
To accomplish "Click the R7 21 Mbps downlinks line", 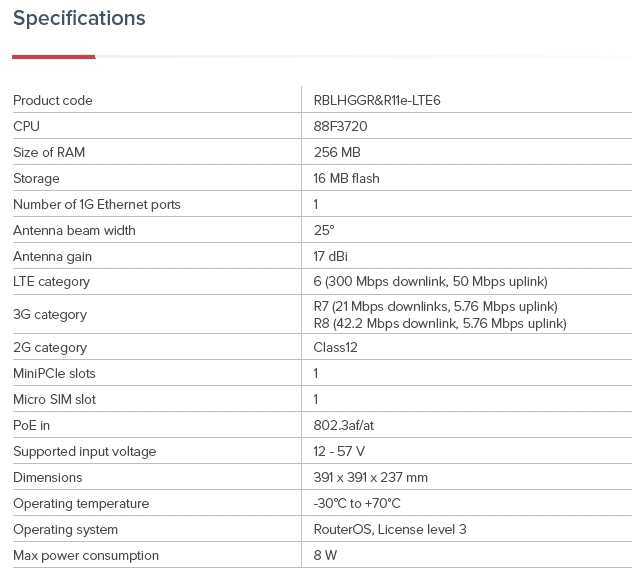I will [x=435, y=306].
